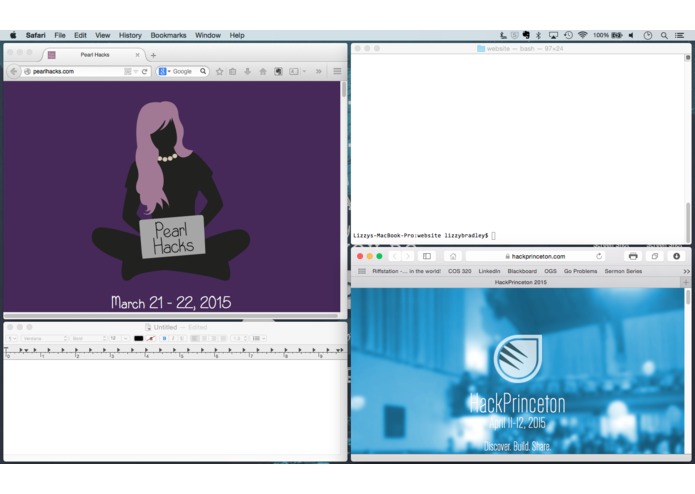The image size is (695, 494).
Task: Open the Bookmarks menu
Action: pyautogui.click(x=168, y=35)
